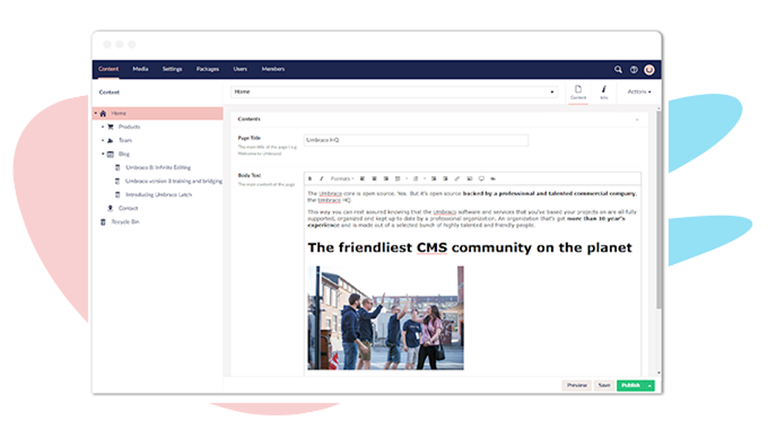Click the Contact pin icon
This screenshot has width=768, height=429.
[x=110, y=208]
